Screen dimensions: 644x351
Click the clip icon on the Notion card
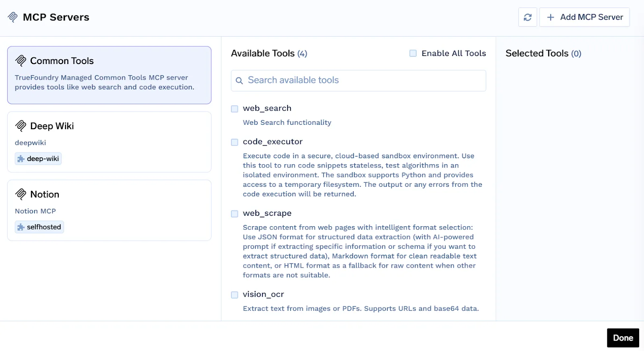pos(21,194)
